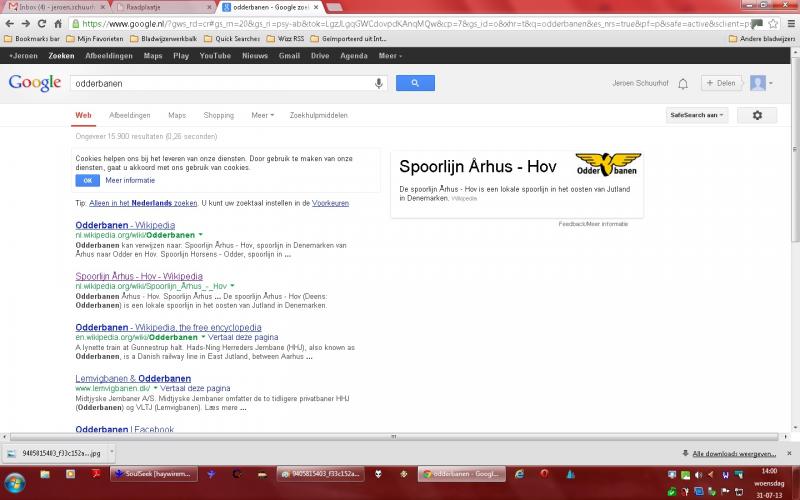Image resolution: width=800 pixels, height=500 pixels.
Task: Click the vertical page scrollbar
Action: click(x=795, y=148)
